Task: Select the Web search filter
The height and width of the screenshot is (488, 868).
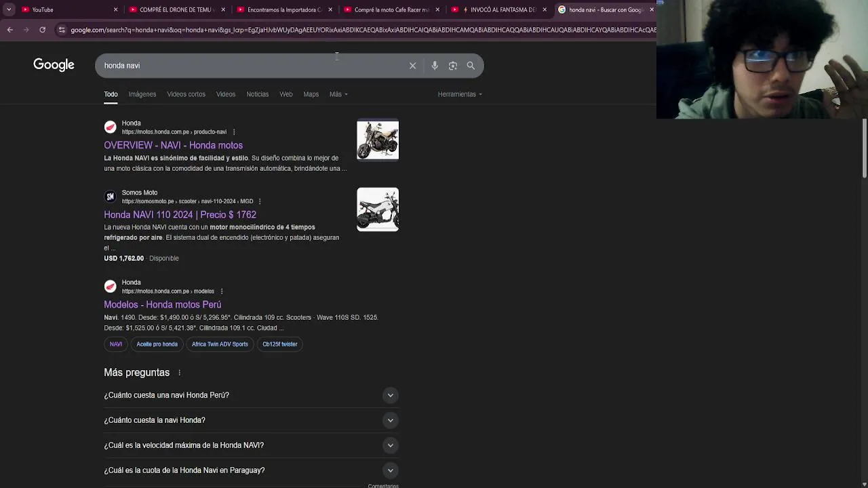Action: pos(286,94)
